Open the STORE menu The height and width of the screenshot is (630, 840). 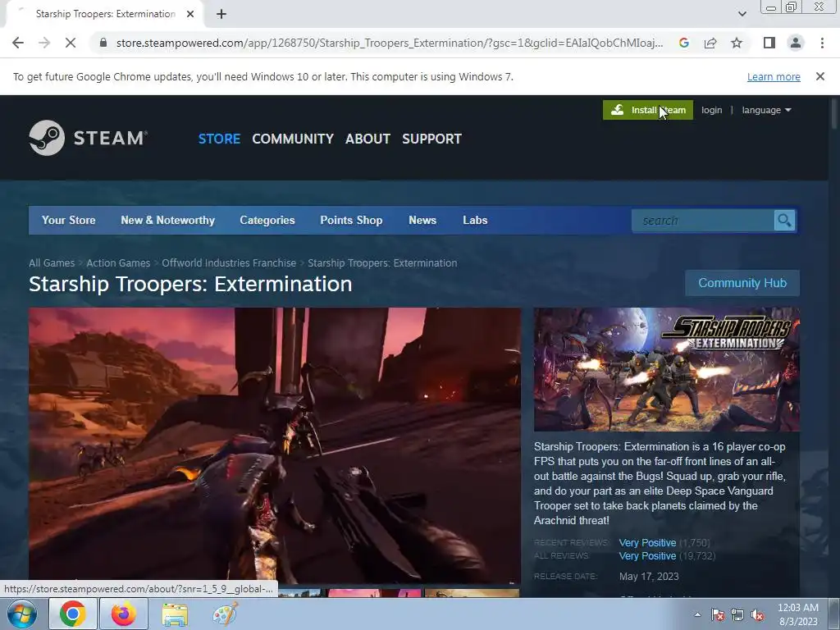[219, 139]
